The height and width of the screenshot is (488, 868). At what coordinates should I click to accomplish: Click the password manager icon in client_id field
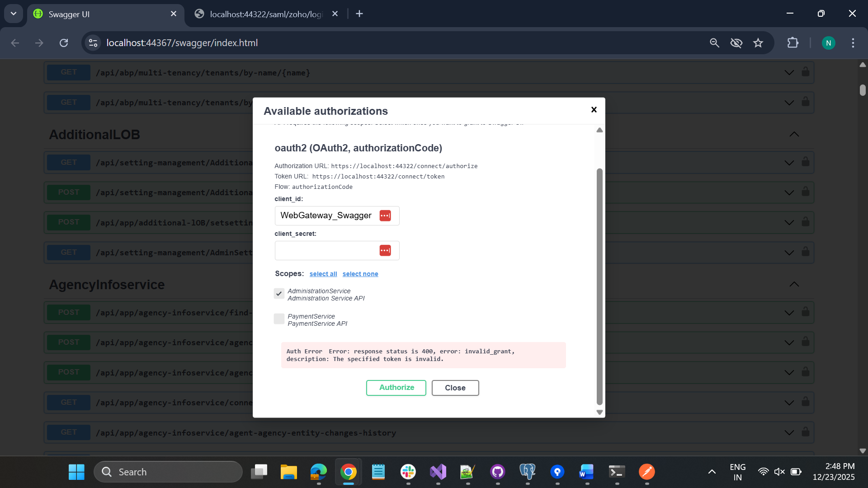tap(385, 216)
